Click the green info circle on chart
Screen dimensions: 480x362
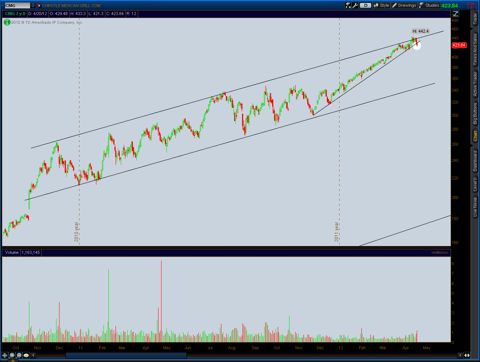[x=7, y=22]
